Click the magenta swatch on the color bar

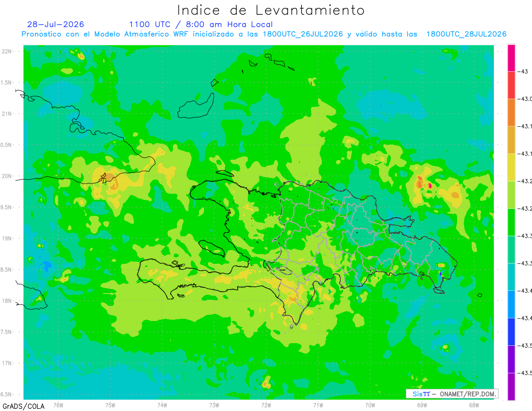(x=511, y=58)
